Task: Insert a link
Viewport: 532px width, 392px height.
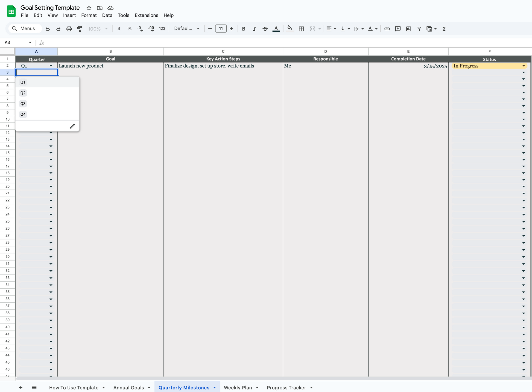Action: tap(387, 29)
